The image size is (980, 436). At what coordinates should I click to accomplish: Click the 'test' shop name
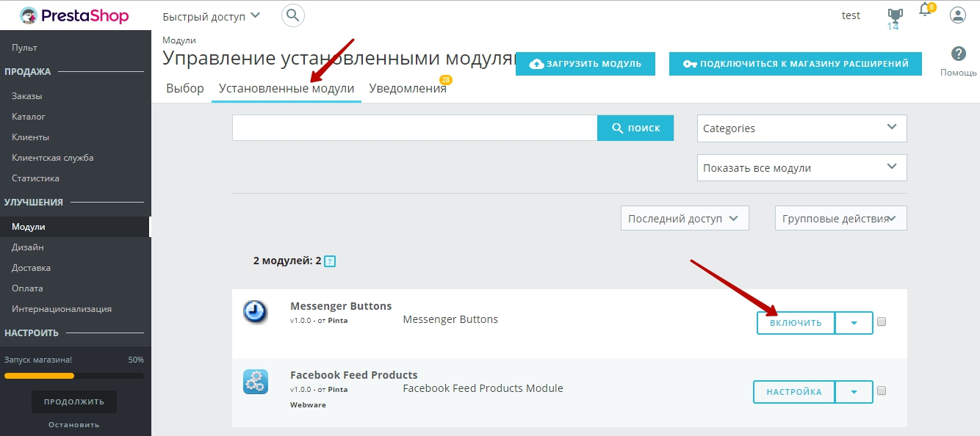(x=851, y=15)
